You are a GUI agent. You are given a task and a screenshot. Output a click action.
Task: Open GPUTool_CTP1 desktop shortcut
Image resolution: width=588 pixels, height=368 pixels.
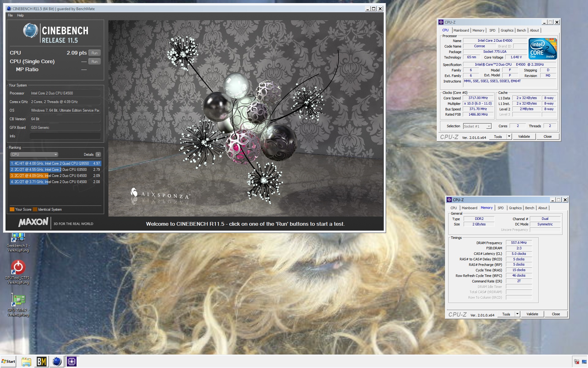coord(18,272)
